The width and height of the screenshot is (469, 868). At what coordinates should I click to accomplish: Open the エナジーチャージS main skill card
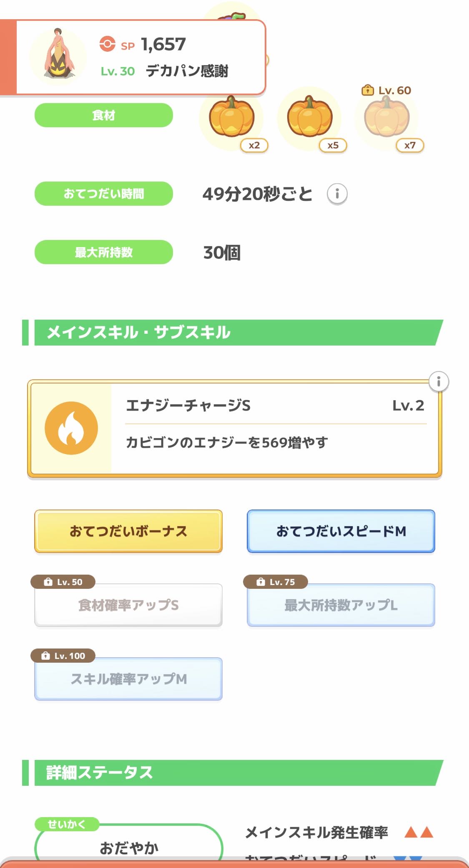275,429
